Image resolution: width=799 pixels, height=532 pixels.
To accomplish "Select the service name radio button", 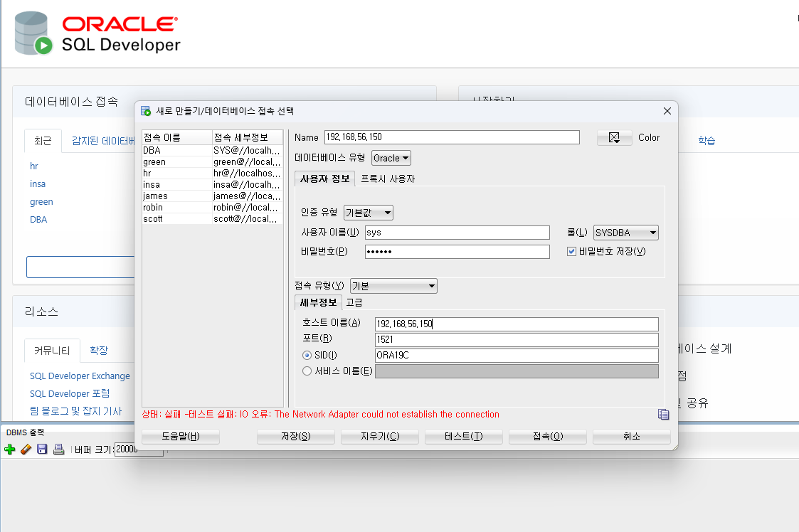I will point(307,371).
